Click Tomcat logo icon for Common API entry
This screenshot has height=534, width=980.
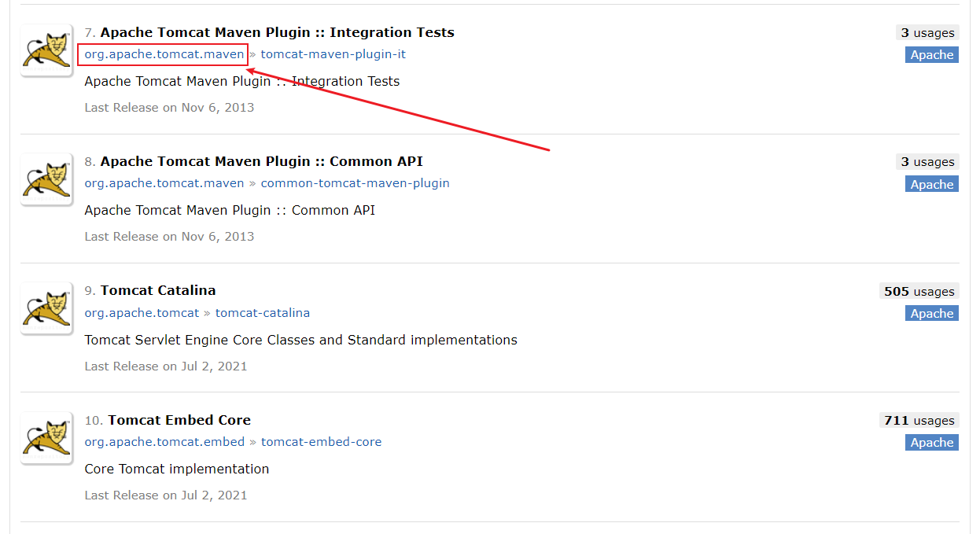pos(46,179)
